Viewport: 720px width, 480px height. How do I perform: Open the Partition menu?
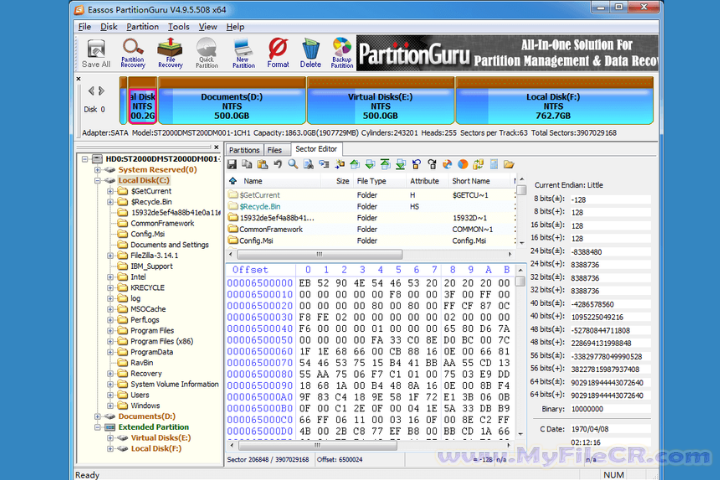pyautogui.click(x=142, y=27)
